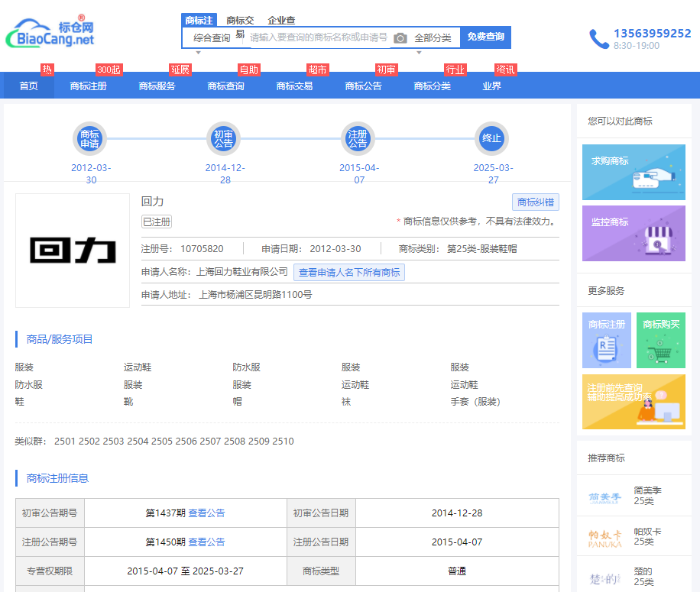Image resolution: width=700 pixels, height=592 pixels.
Task: Click the 注册公告 timeline circle
Action: [358, 139]
